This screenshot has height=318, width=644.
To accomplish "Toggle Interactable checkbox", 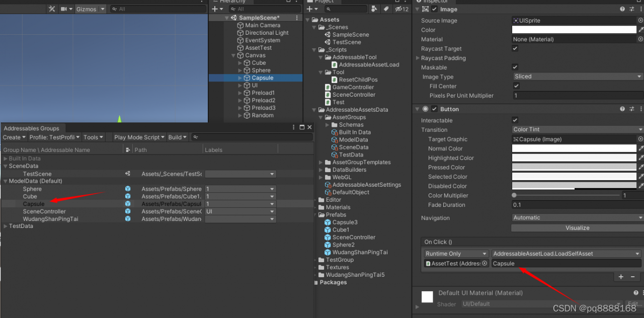I will click(x=515, y=120).
